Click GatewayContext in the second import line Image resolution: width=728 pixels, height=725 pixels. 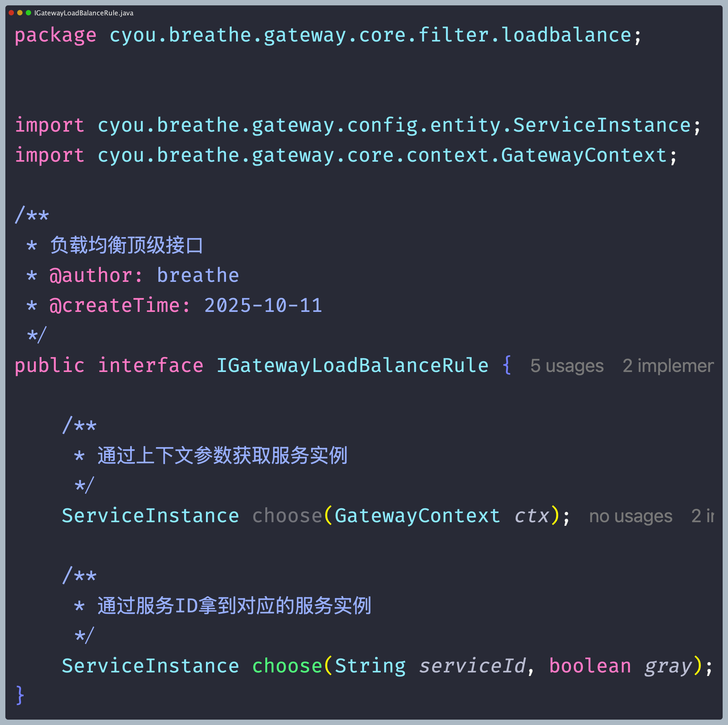click(584, 155)
